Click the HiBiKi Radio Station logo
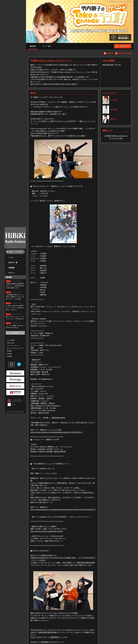This screenshot has width=138, height=644. click(15, 238)
